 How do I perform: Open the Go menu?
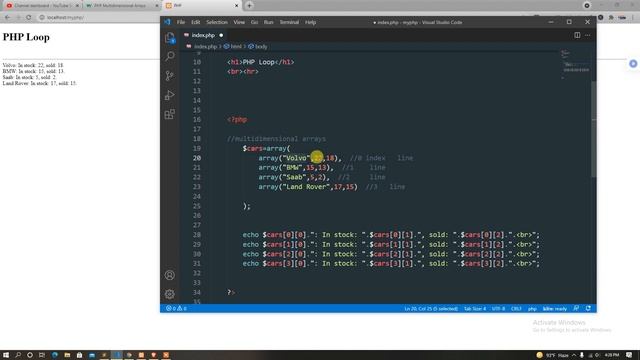click(x=254, y=22)
